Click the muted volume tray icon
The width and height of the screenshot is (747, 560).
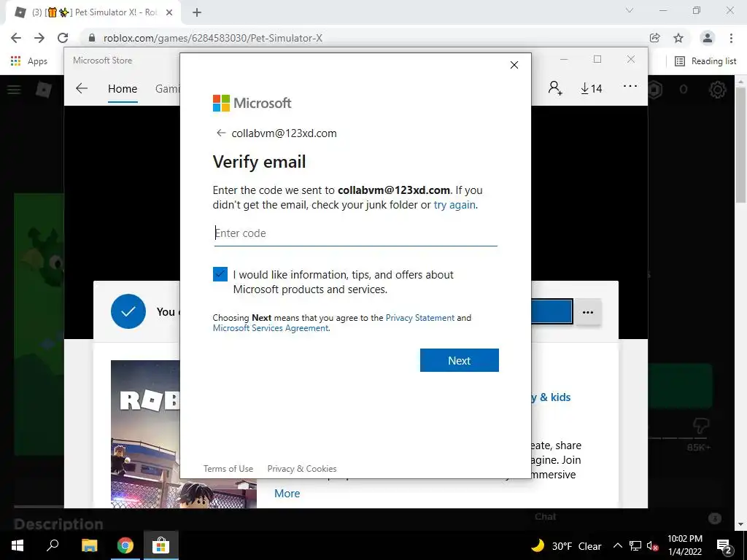coord(653,545)
